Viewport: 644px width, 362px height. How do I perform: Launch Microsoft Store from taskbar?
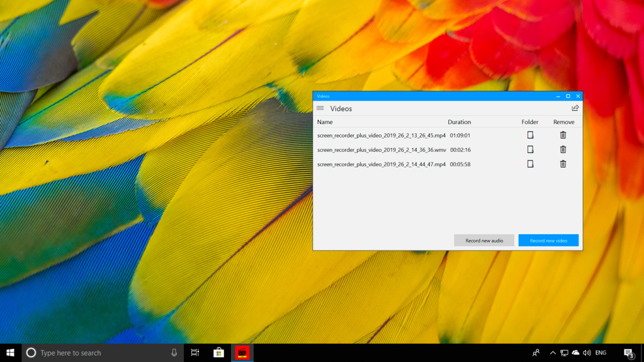click(218, 353)
